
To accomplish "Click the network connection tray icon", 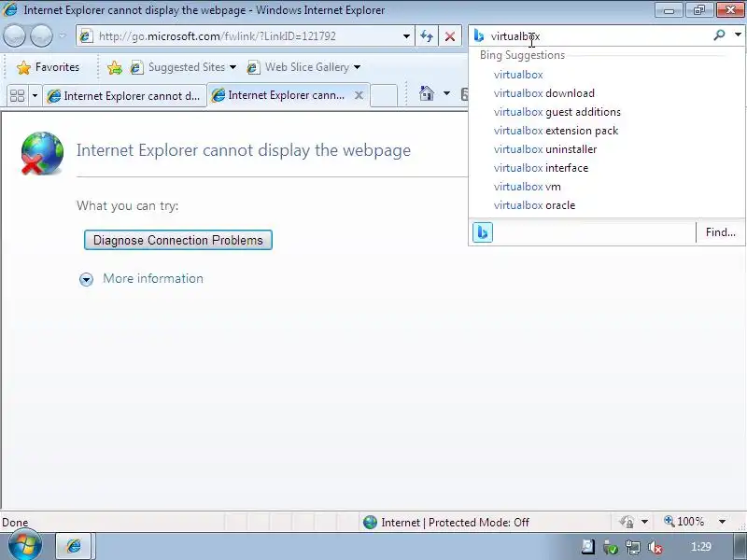I will [x=633, y=547].
